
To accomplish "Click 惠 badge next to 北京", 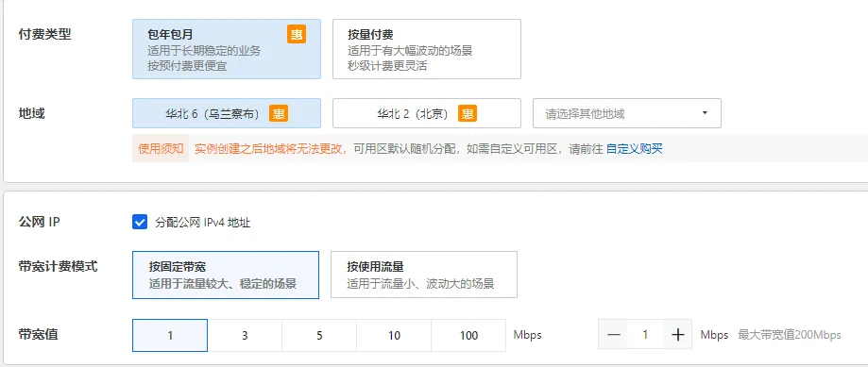I will click(468, 114).
